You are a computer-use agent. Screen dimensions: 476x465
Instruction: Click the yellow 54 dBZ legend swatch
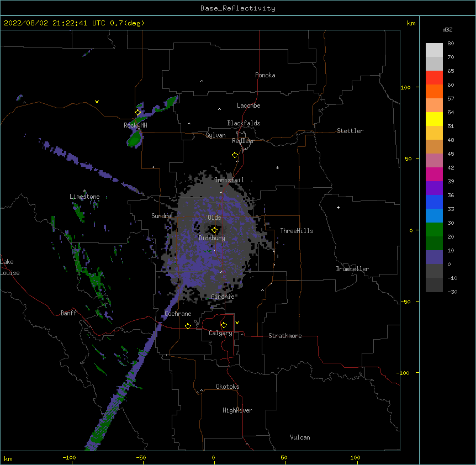(434, 119)
